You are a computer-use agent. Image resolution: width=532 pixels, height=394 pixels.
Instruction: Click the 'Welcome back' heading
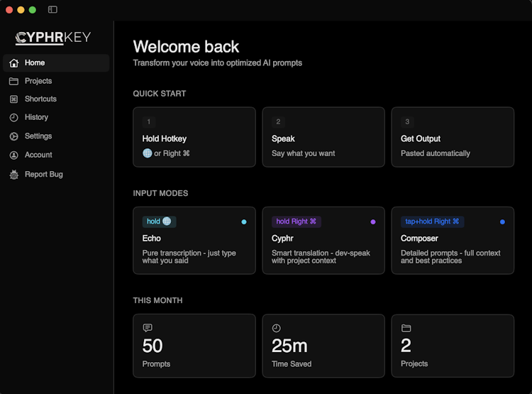(186, 47)
